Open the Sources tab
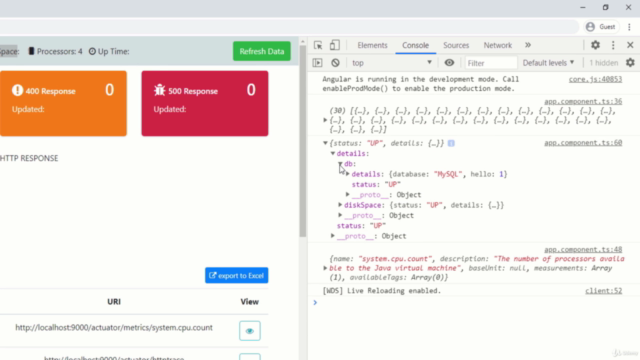The width and height of the screenshot is (640, 360). click(456, 45)
